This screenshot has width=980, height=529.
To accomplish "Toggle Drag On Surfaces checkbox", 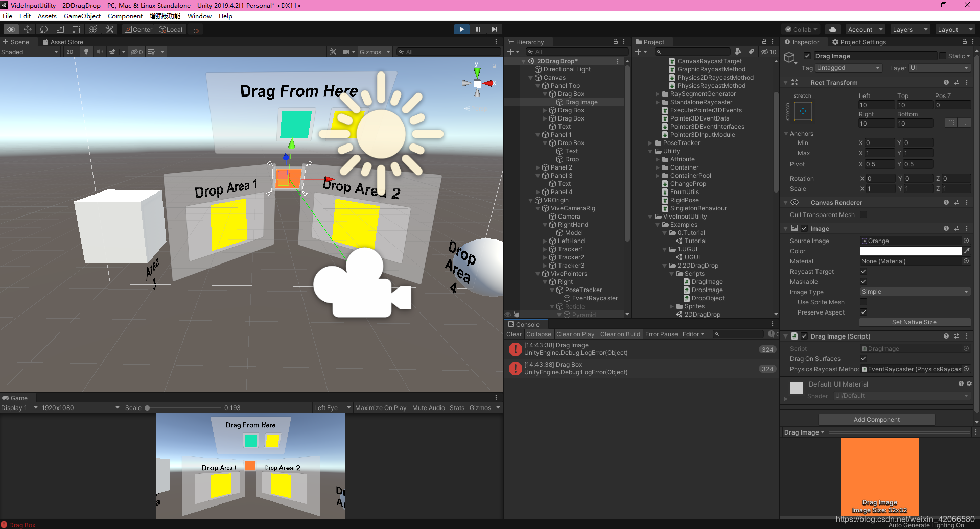I will pos(864,358).
